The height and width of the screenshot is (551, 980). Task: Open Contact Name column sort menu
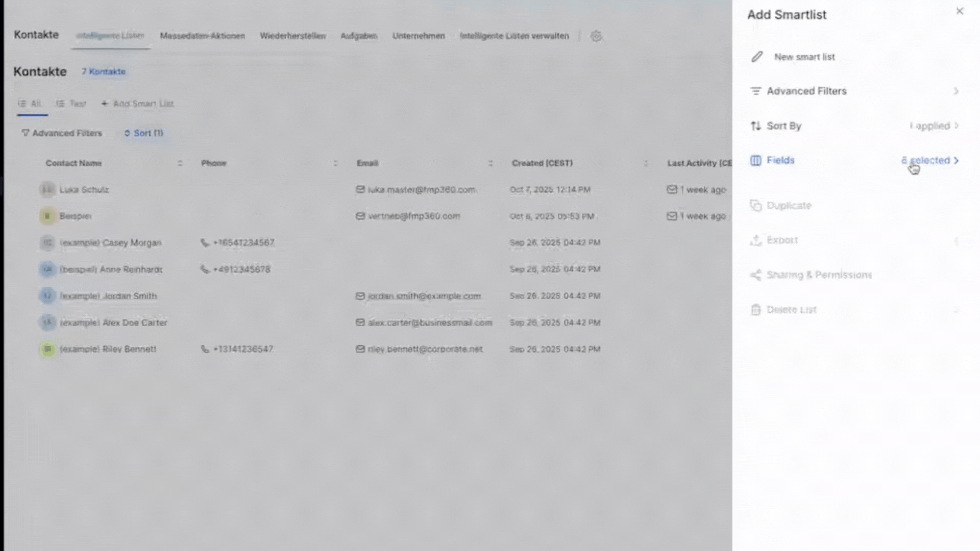point(180,163)
